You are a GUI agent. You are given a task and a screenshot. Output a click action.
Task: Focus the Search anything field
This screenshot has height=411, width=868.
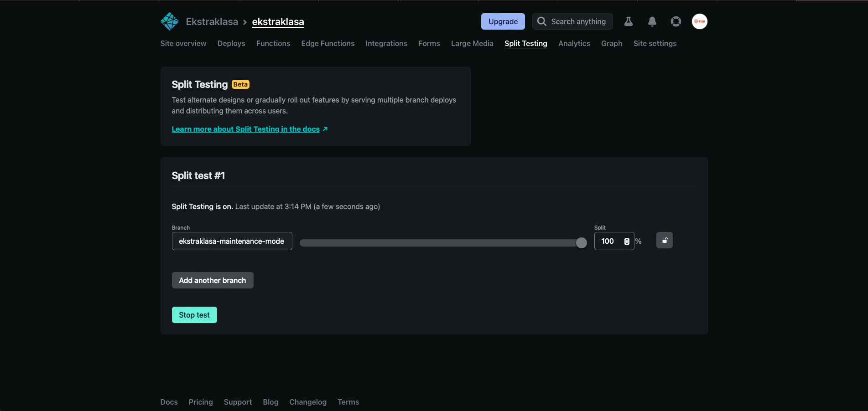pyautogui.click(x=572, y=21)
